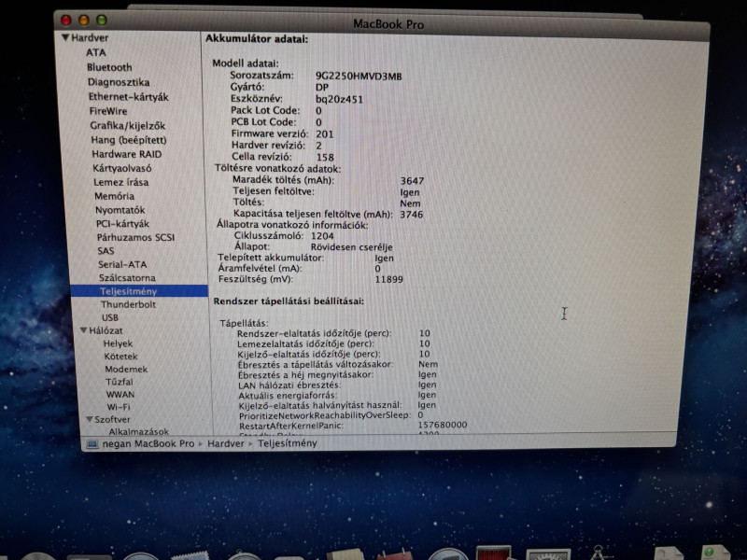Open Grafika/kijelzők in the sidebar

click(128, 126)
